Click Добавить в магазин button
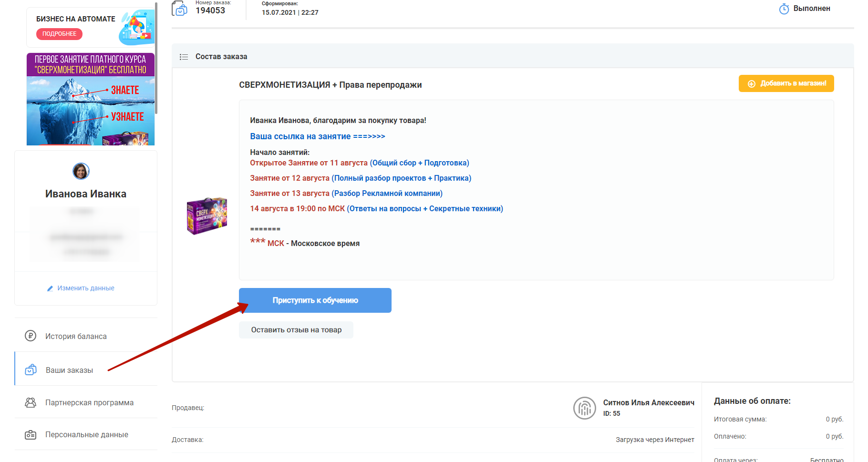 (786, 83)
